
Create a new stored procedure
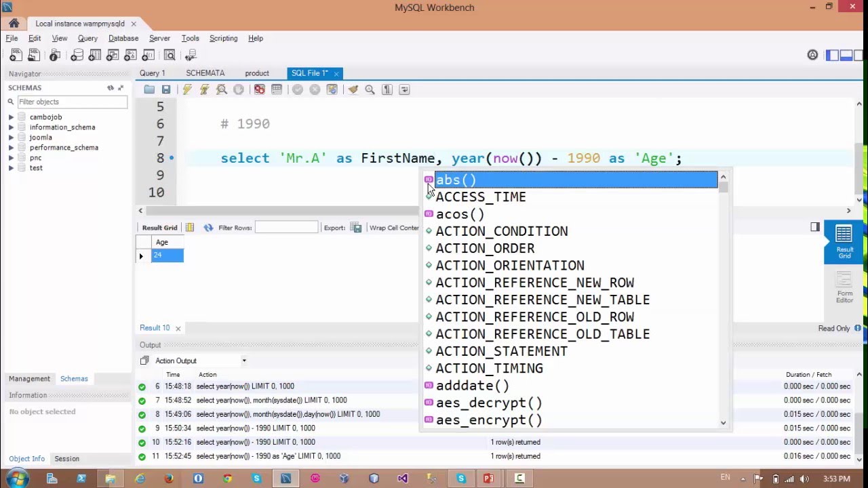tap(131, 55)
